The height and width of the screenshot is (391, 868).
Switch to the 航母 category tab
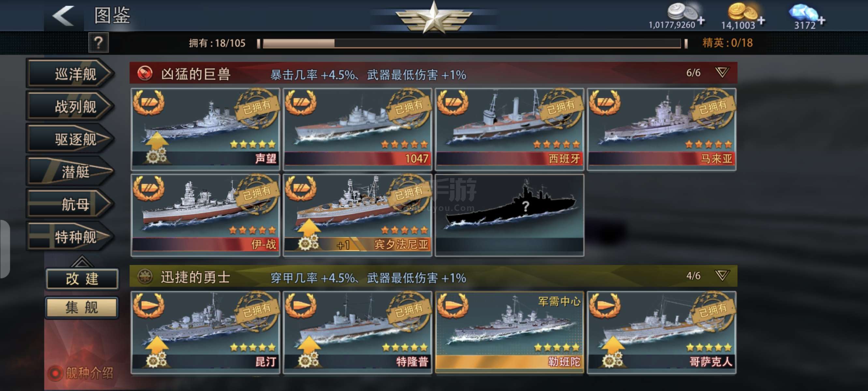click(x=71, y=204)
